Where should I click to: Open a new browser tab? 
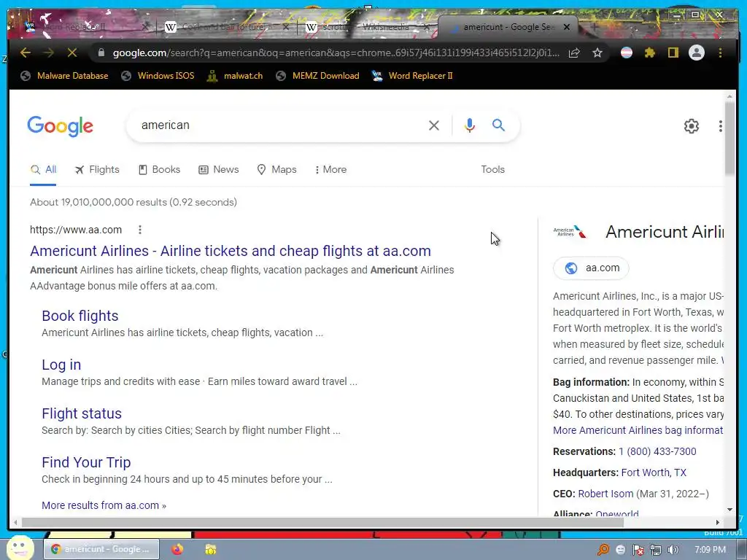point(595,27)
